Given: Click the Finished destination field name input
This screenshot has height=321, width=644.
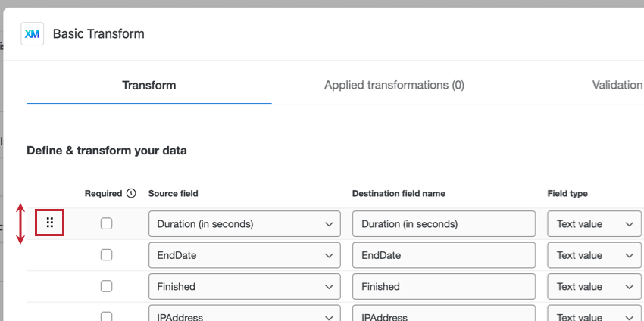Looking at the screenshot, I should coord(444,287).
